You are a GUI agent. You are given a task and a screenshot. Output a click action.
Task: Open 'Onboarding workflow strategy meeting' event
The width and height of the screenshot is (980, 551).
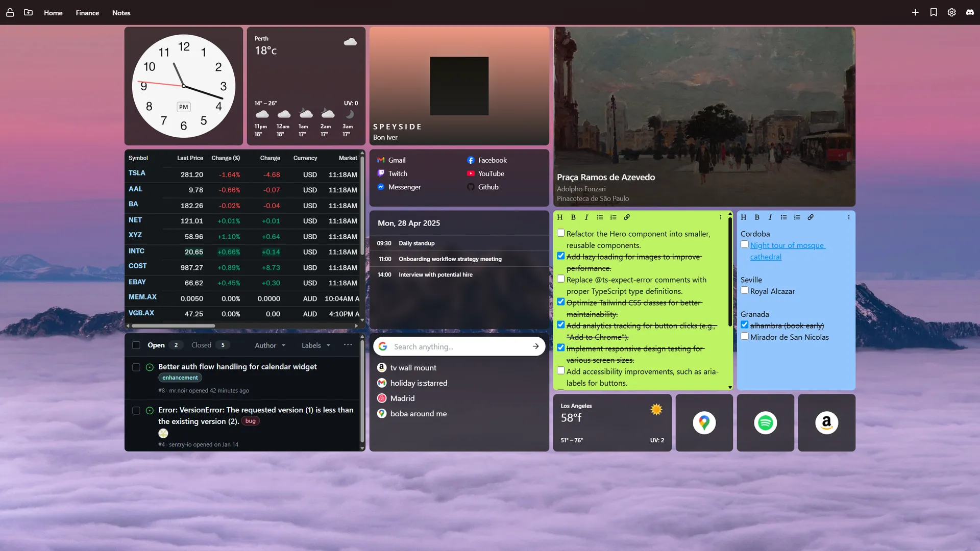tap(450, 259)
